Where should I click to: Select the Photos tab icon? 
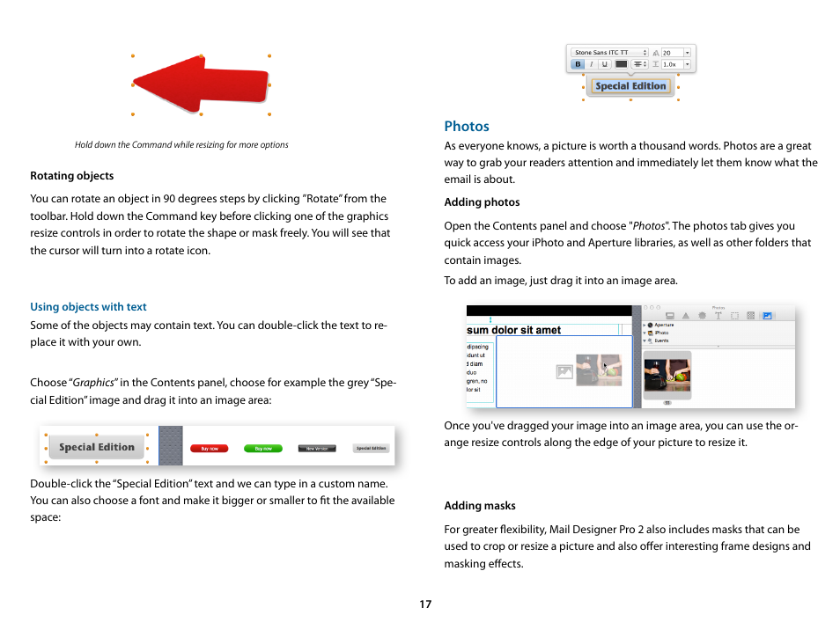tap(767, 316)
